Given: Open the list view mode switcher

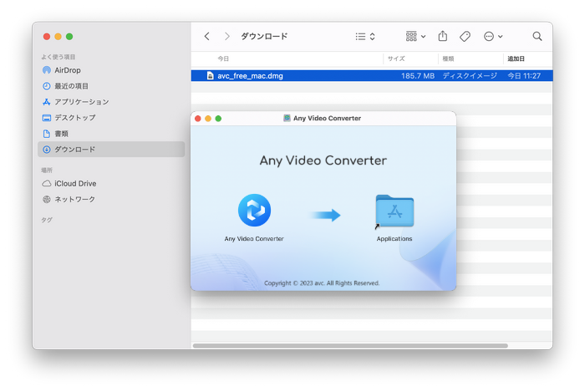Looking at the screenshot, I should (x=365, y=36).
